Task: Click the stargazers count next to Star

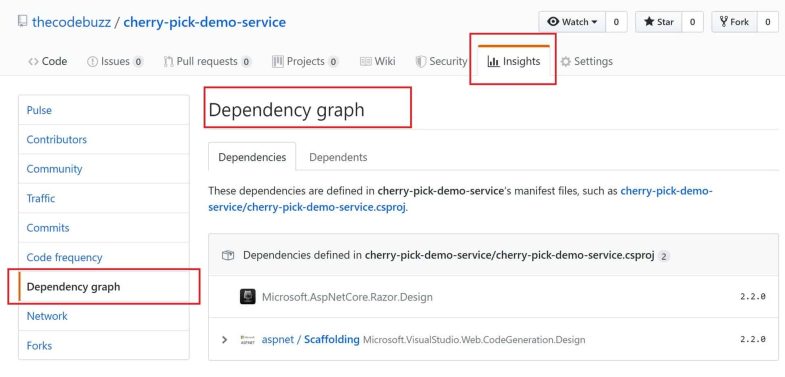Action: click(x=692, y=22)
